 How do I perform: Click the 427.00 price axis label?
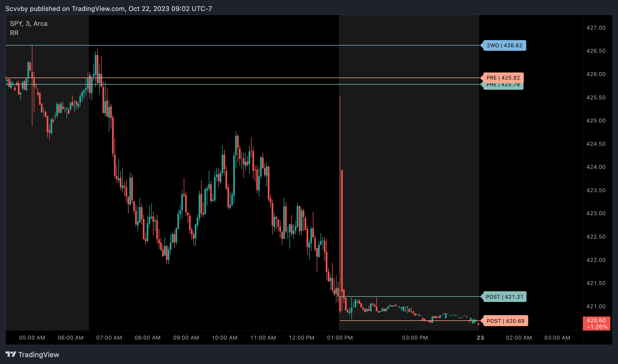[596, 28]
